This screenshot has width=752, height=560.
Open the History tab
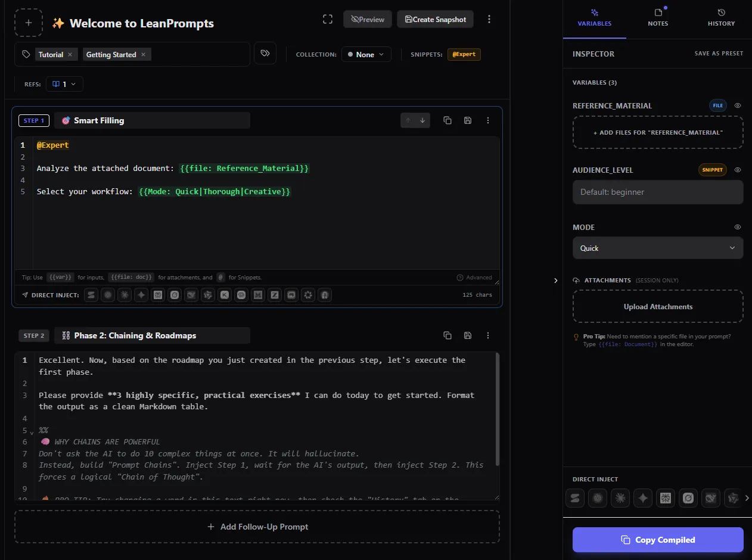(721, 18)
